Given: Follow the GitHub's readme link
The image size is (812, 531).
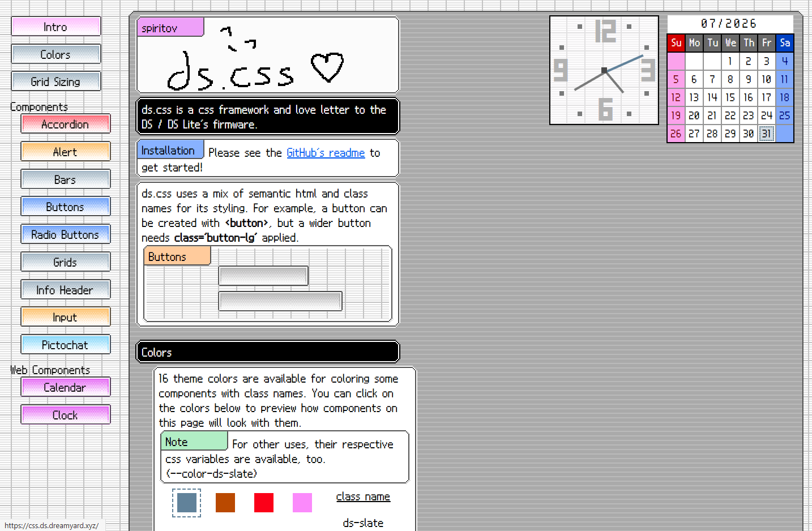Looking at the screenshot, I should (x=326, y=153).
